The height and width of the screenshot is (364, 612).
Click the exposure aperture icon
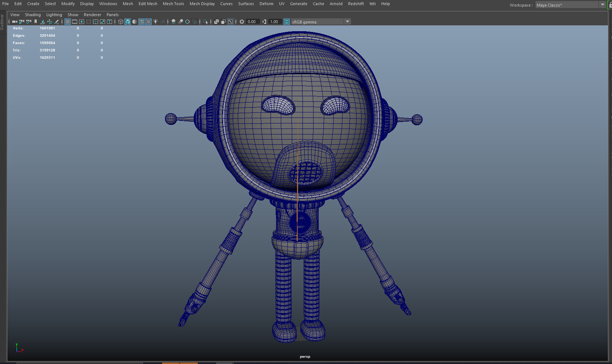[242, 22]
